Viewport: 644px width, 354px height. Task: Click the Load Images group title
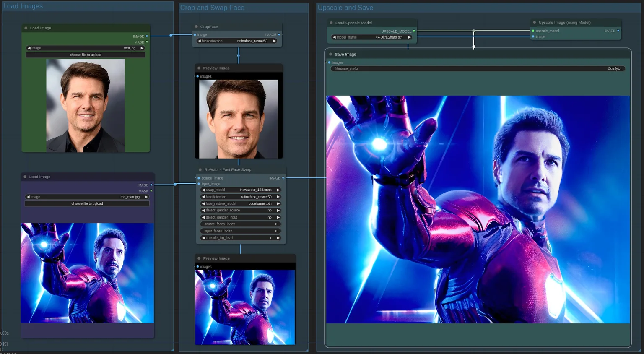[x=23, y=6]
